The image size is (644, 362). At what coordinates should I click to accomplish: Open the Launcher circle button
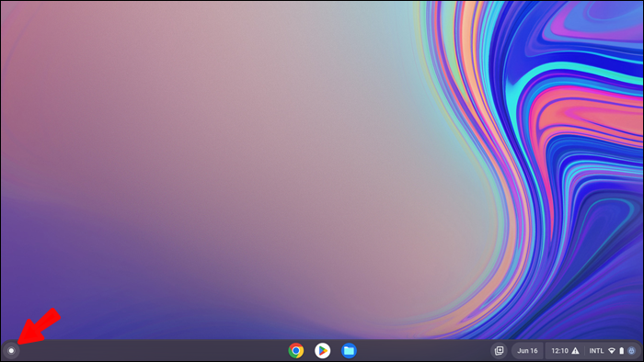click(11, 351)
